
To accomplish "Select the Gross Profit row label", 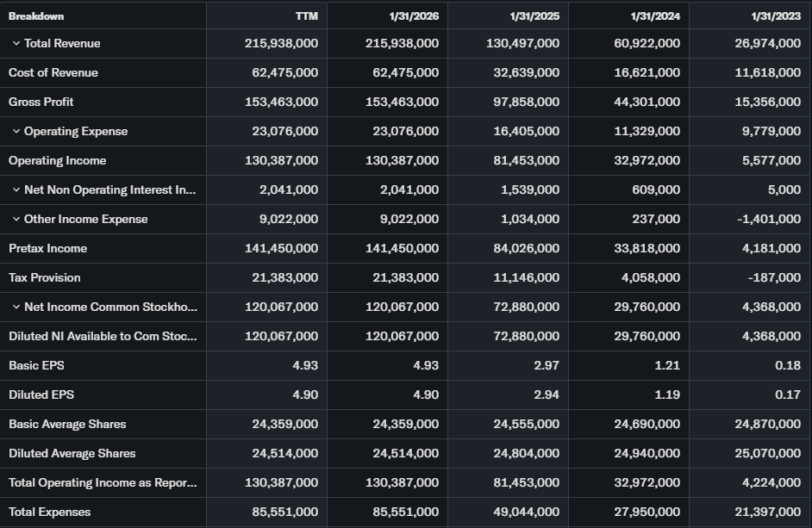I will pos(41,102).
